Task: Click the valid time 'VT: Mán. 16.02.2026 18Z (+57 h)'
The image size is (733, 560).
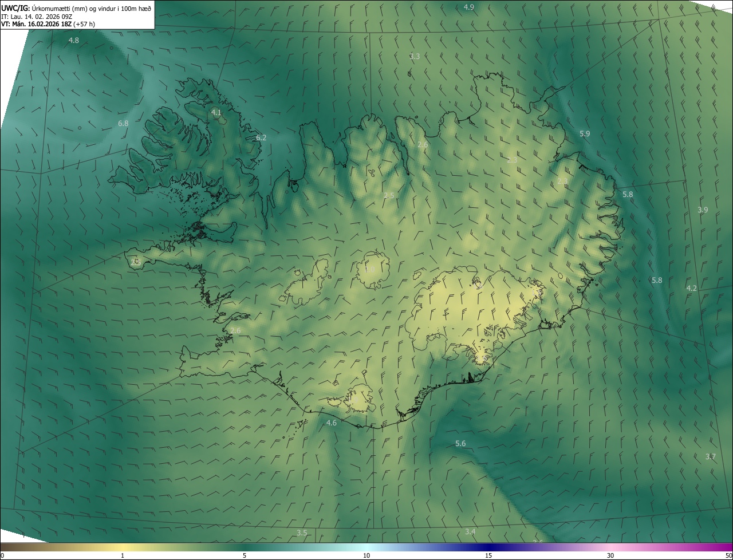Action: (x=48, y=24)
